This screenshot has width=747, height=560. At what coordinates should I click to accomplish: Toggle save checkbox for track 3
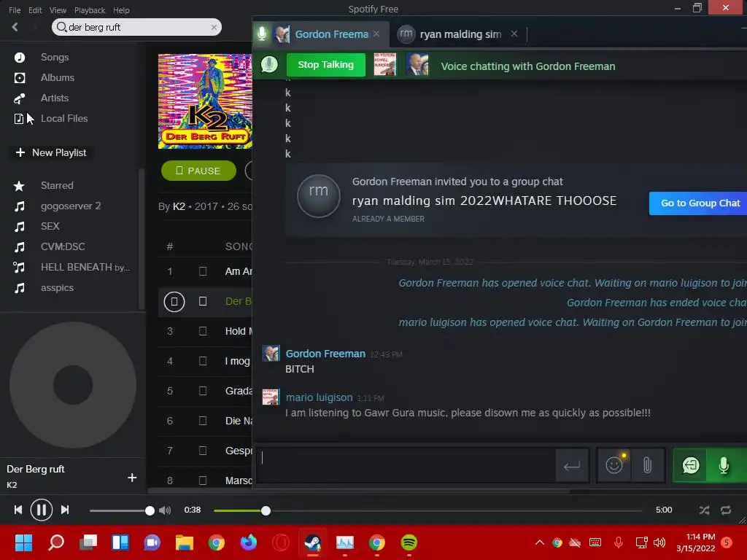203,331
